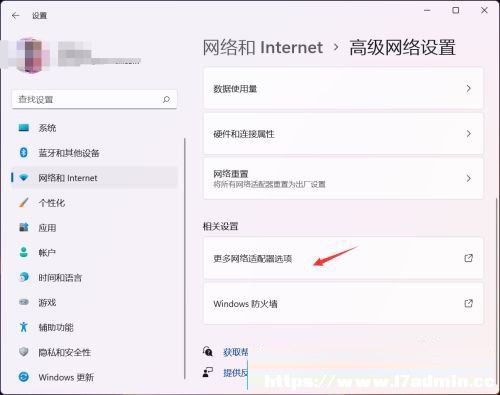500x395 pixels.
Task: Open 个性化 settings category
Action: click(x=95, y=203)
